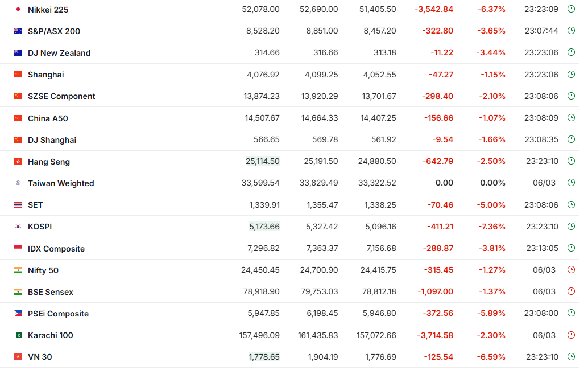
Task: Open the Nikkei 225 index link
Action: click(48, 10)
